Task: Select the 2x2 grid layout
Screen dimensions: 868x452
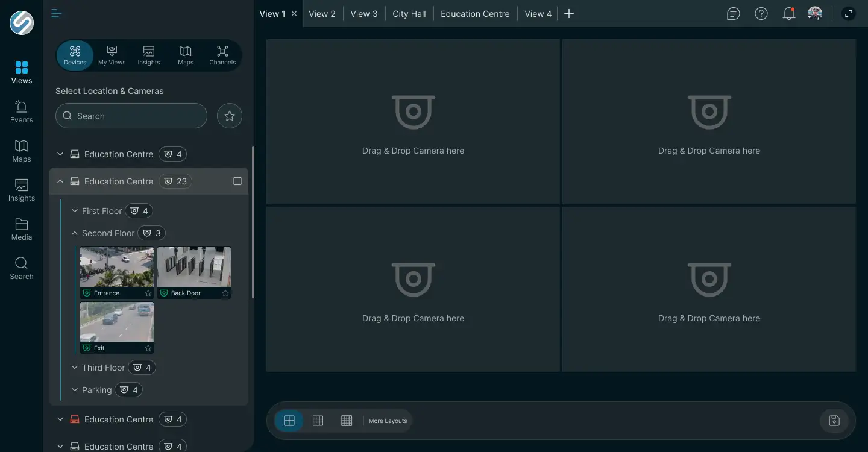Action: click(289, 421)
